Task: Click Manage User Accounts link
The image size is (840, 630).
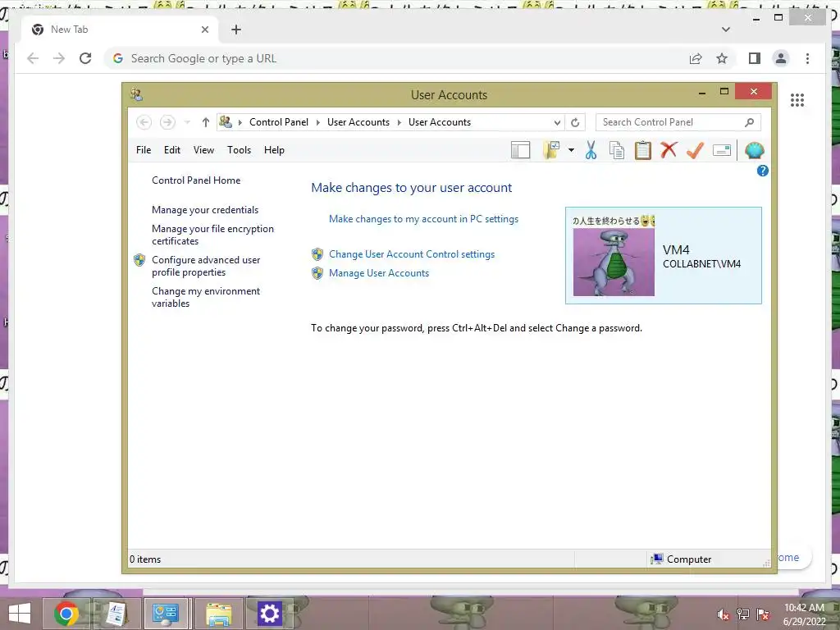Action: [x=379, y=273]
